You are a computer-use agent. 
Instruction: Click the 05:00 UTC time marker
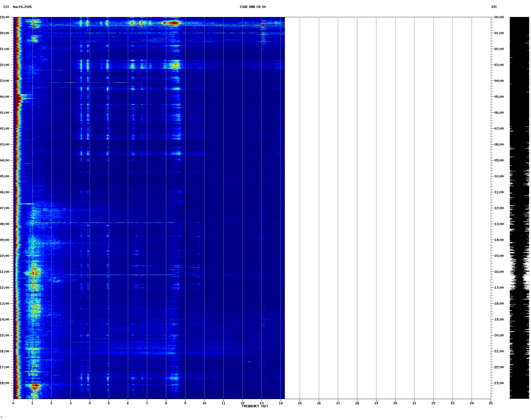click(x=499, y=97)
